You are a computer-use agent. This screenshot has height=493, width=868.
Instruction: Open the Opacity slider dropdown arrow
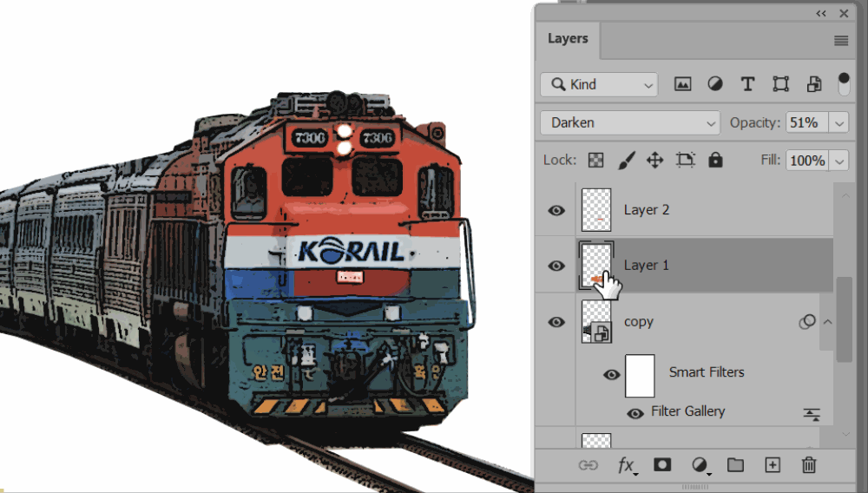838,123
